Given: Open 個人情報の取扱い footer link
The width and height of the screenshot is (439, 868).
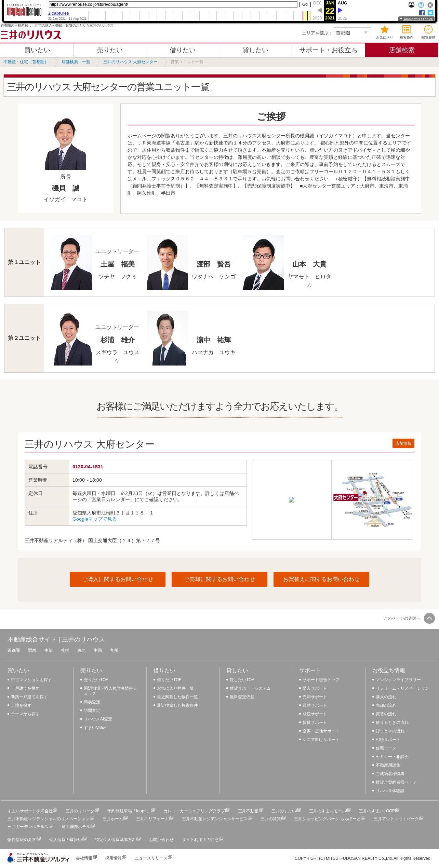Looking at the screenshot, I should (68, 839).
